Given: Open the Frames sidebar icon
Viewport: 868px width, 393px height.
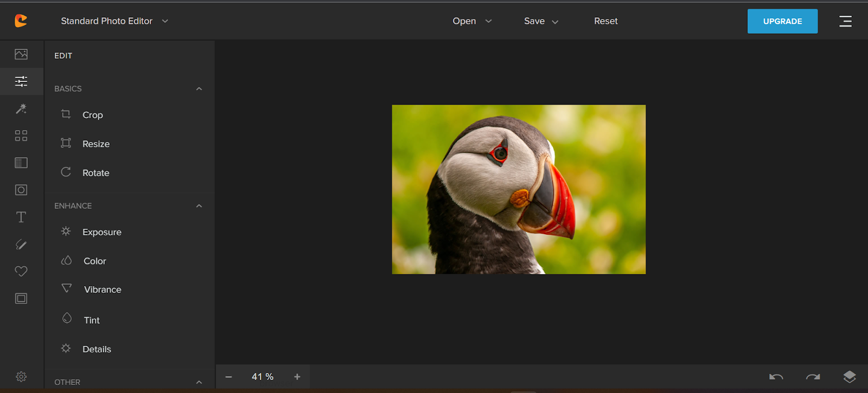Looking at the screenshot, I should pos(21,298).
